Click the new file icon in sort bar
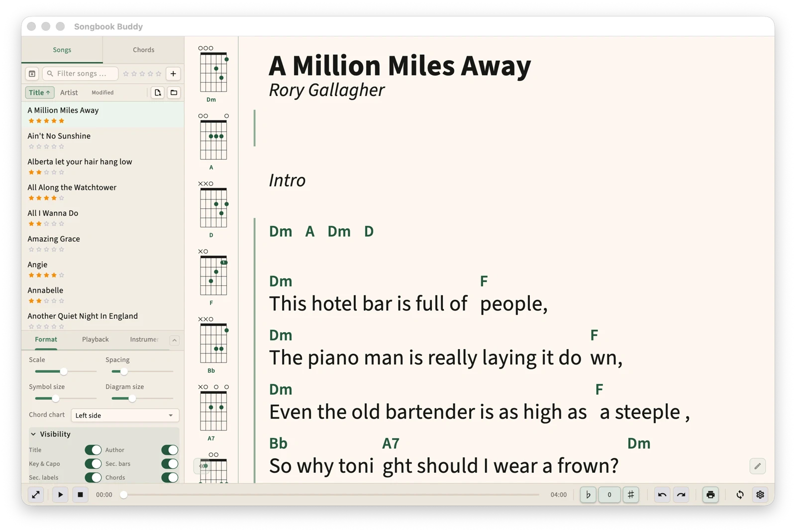This screenshot has height=532, width=796. (x=158, y=92)
